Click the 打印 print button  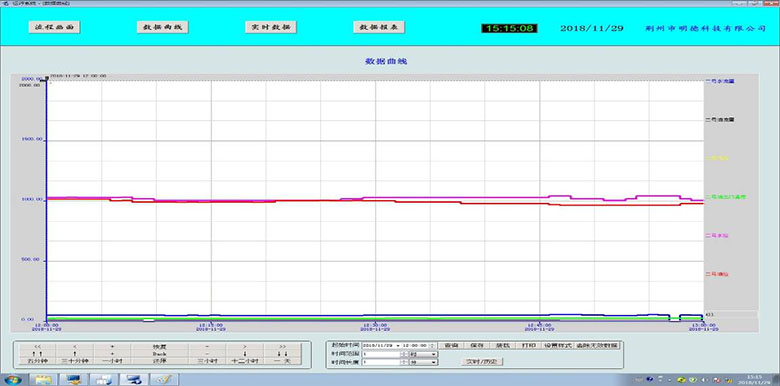click(x=528, y=345)
